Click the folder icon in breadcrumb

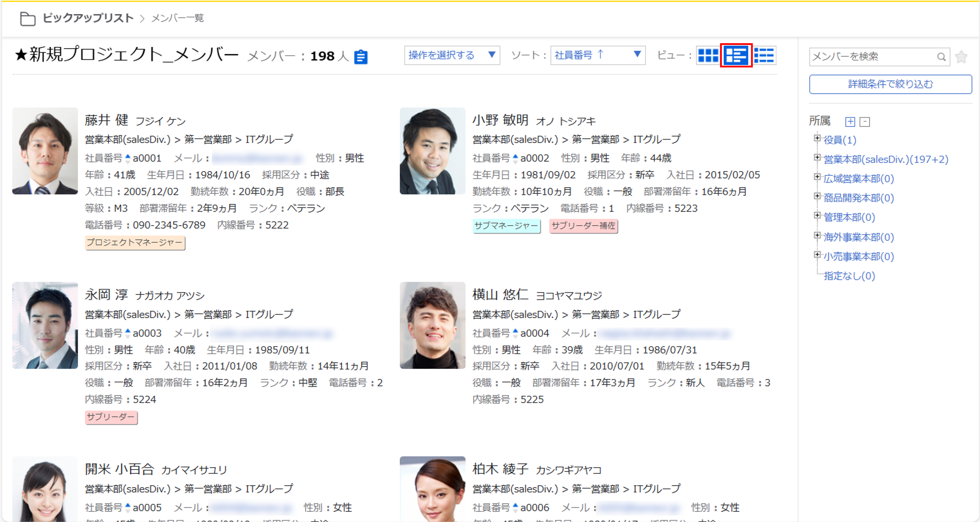pyautogui.click(x=27, y=19)
